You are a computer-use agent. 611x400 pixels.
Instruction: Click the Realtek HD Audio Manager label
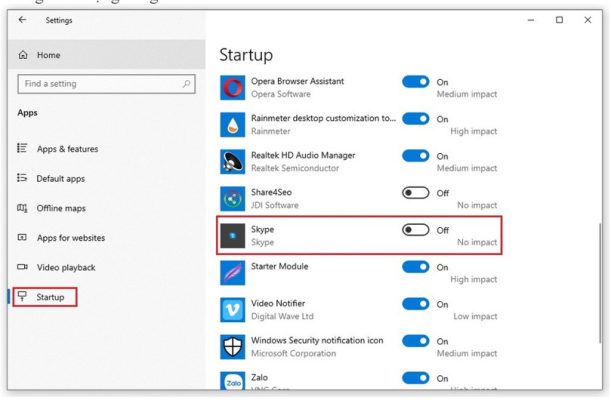[303, 155]
